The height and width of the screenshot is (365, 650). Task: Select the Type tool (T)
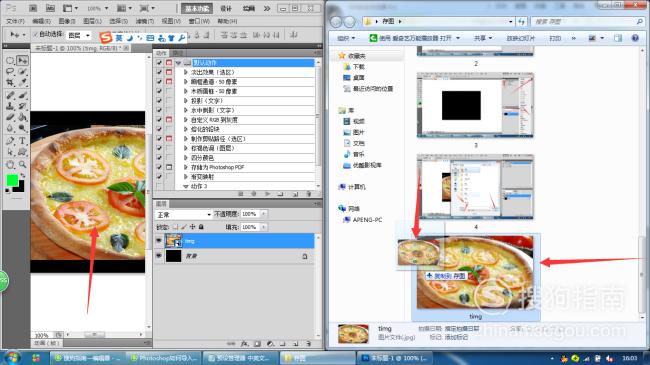(x=22, y=141)
